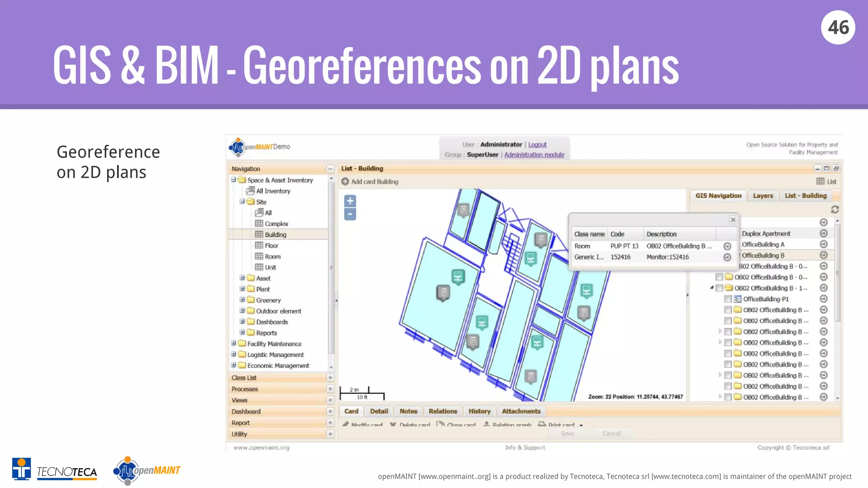Click the Complex table icon
Viewport: 868px width, 488px height.
259,223
